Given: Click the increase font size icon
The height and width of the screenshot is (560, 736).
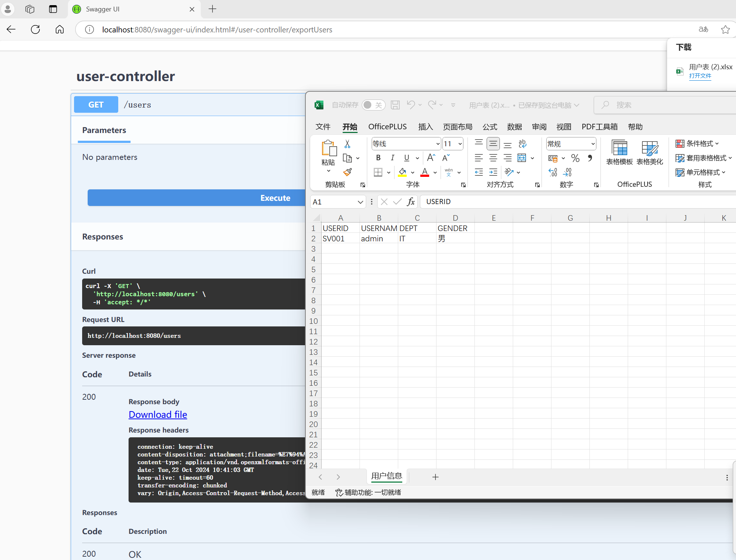Looking at the screenshot, I should point(431,158).
